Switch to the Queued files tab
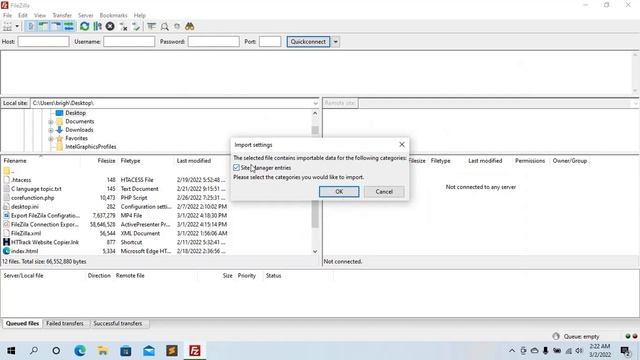Image resolution: width=640 pixels, height=360 pixels. click(22, 324)
